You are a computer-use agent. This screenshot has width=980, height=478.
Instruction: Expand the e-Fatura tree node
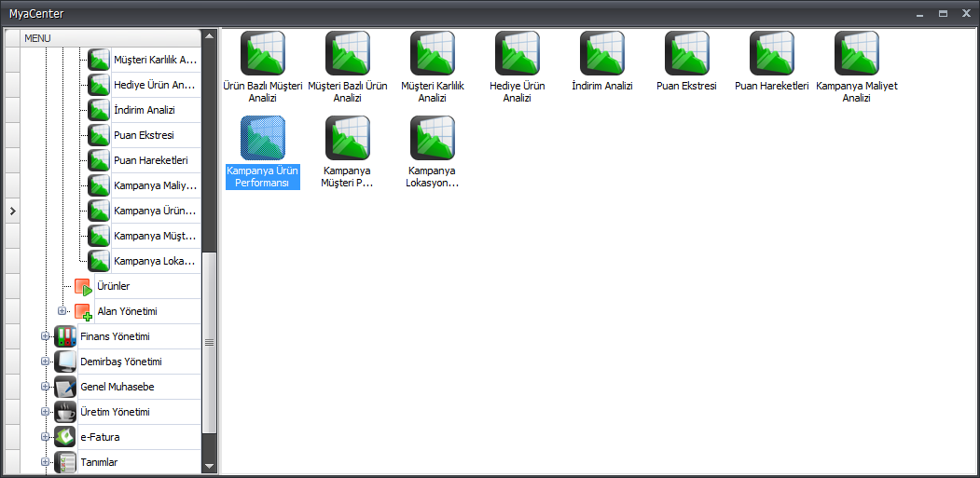tap(45, 437)
